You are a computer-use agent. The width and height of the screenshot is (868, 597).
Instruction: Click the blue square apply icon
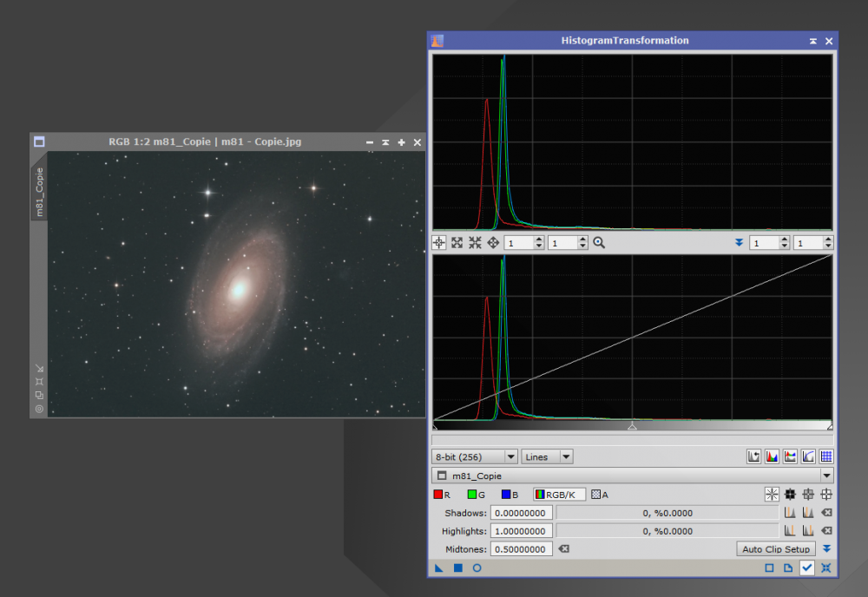point(457,567)
